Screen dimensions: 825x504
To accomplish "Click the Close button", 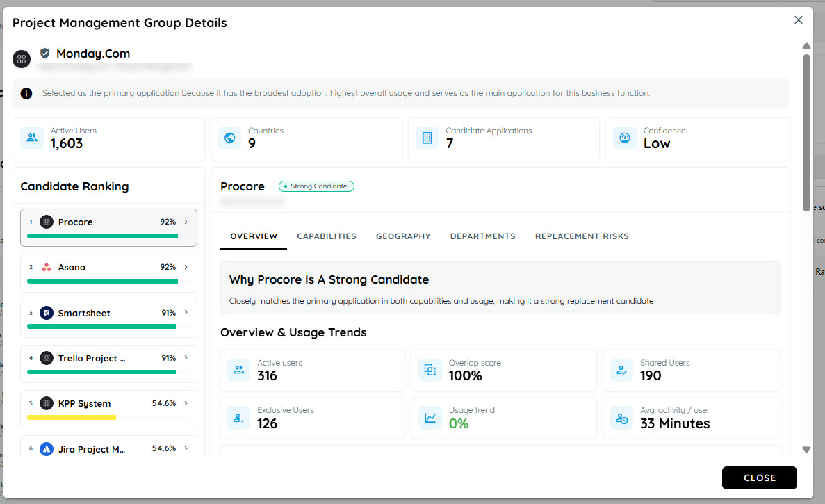I will (759, 478).
